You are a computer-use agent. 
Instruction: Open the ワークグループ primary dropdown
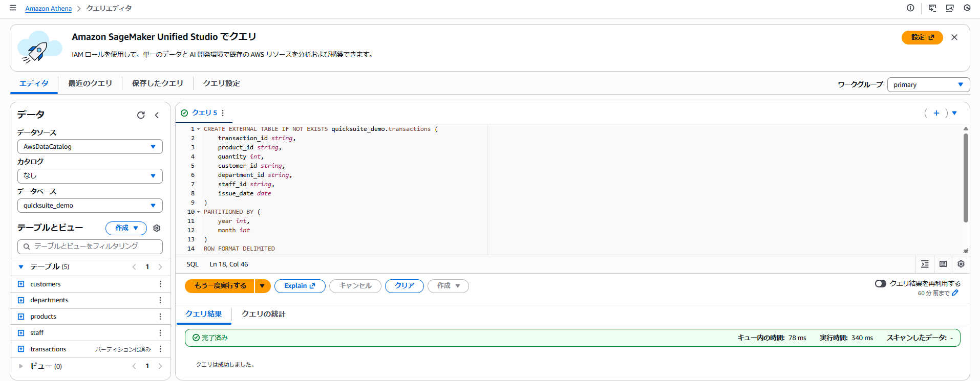(928, 85)
